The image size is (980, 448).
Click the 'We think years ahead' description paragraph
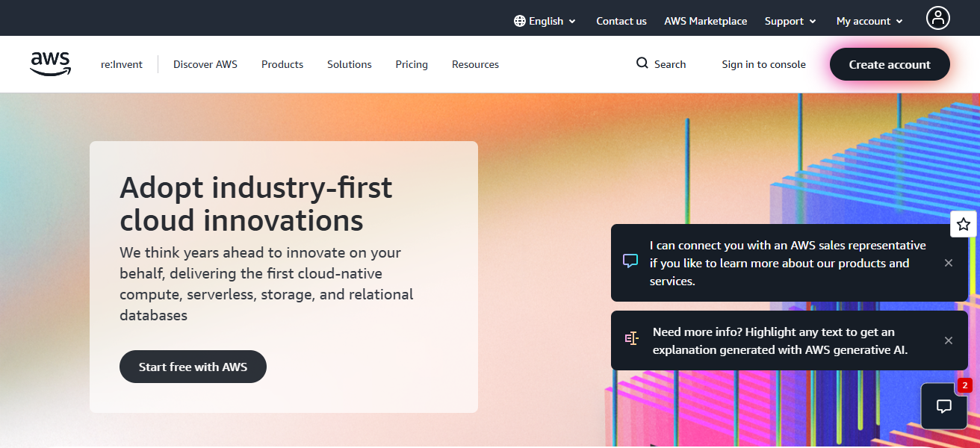(x=267, y=284)
